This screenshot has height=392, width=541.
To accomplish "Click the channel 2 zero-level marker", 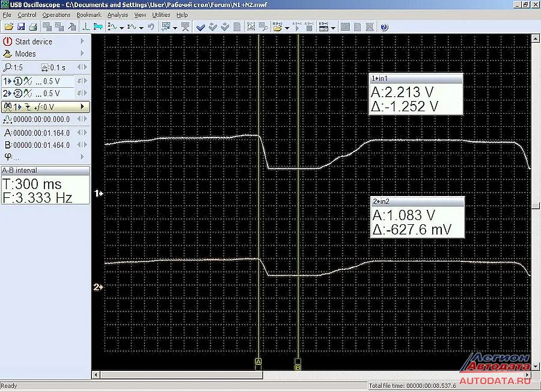I will [x=99, y=287].
